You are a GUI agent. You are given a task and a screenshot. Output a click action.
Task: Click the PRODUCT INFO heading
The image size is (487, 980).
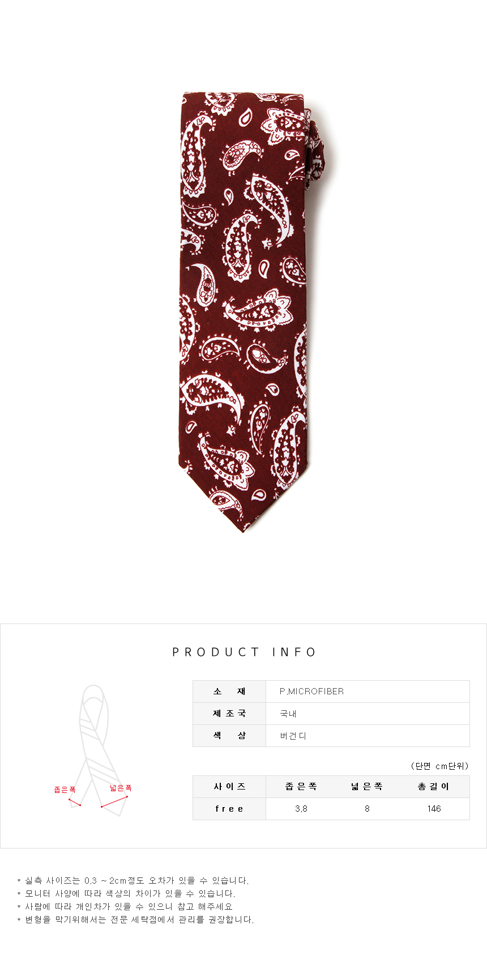click(244, 652)
